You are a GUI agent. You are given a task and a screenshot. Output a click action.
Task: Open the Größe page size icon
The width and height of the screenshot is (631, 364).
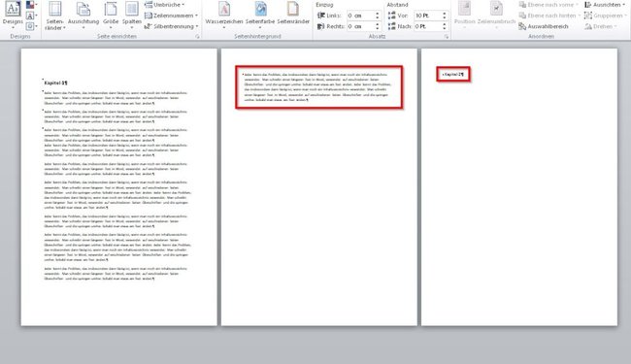point(111,16)
